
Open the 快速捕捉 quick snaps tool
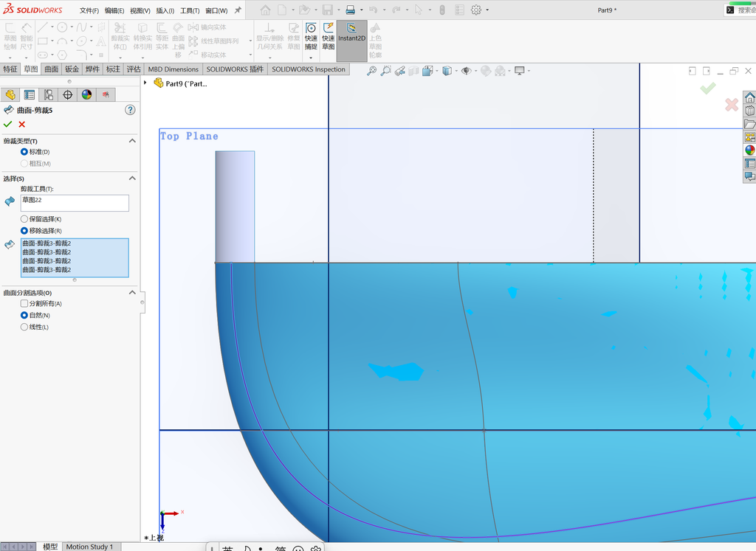point(311,36)
